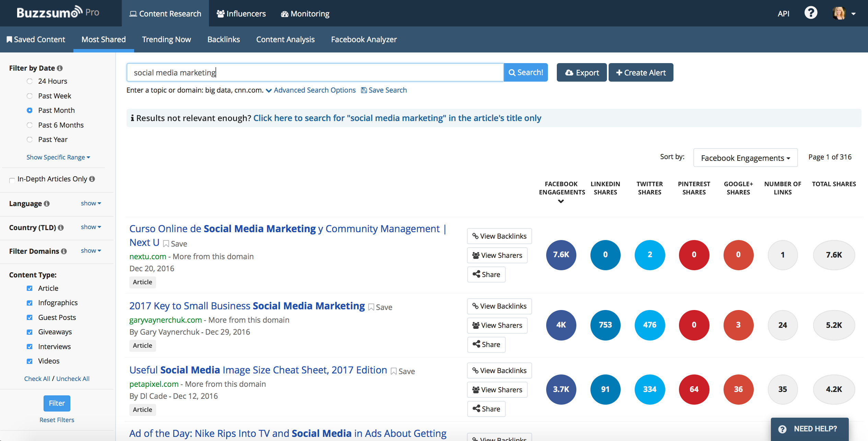Click the help question mark icon

pyautogui.click(x=811, y=13)
